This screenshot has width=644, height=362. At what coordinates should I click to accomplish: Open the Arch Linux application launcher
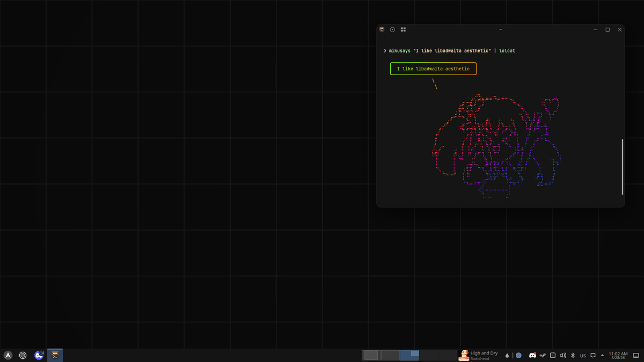tap(8, 355)
